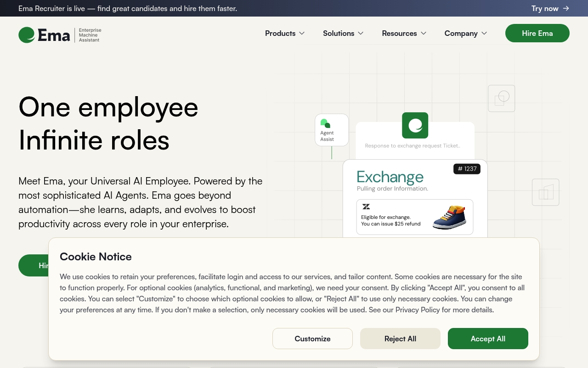Screen dimensions: 588x368
Task: Click the sneaker product image
Action: point(449,218)
